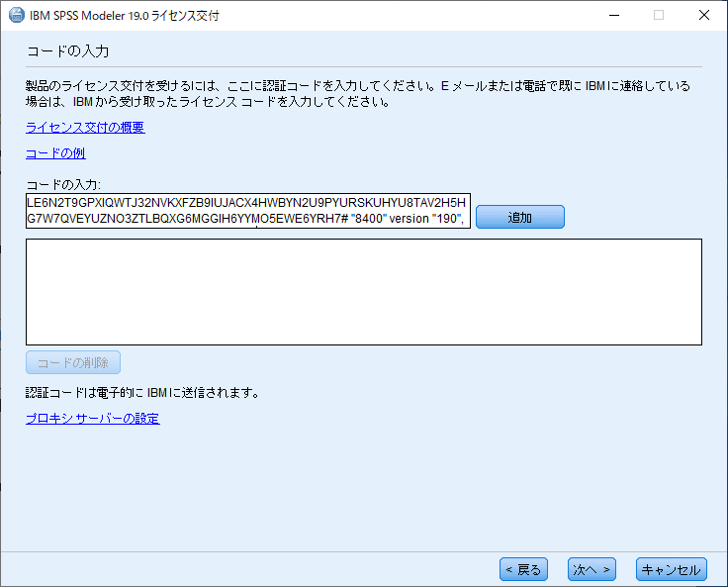Click the 追加 button to add code

(x=520, y=217)
